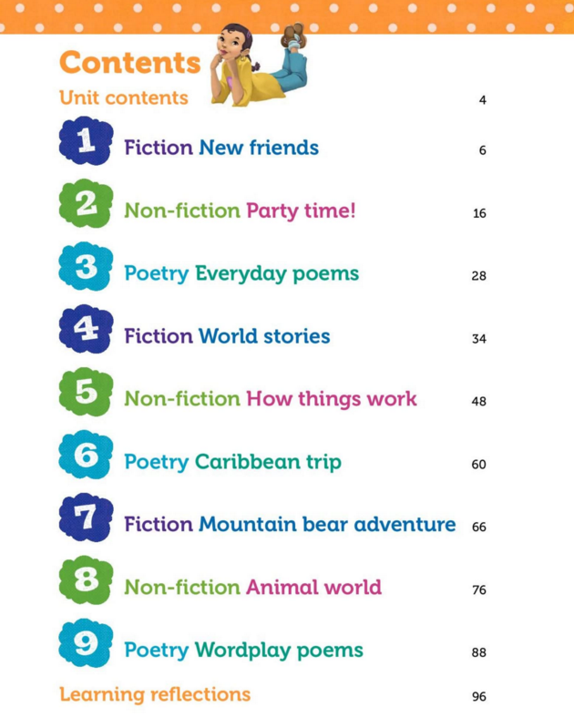Open the Fiction New friends entry

click(x=221, y=148)
